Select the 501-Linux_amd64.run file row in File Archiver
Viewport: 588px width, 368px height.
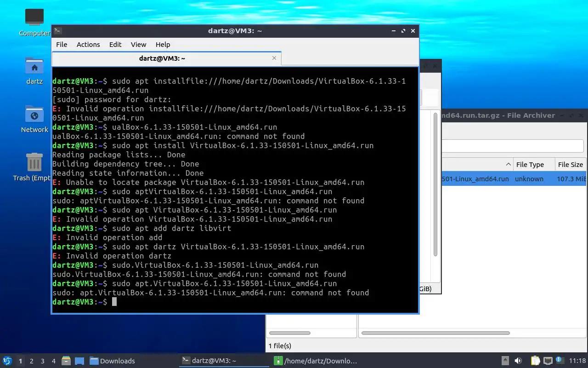pyautogui.click(x=514, y=179)
